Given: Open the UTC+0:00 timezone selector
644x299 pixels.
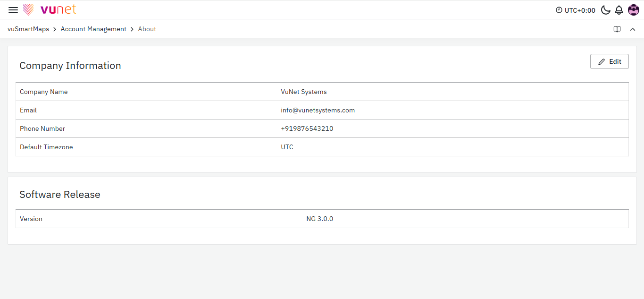Looking at the screenshot, I should (580, 10).
